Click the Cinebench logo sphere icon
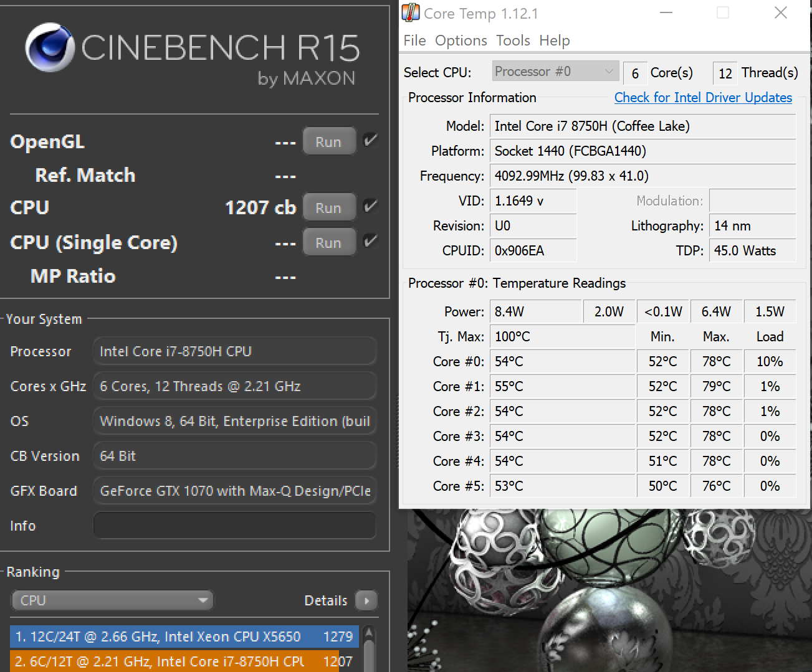812x672 pixels. pyautogui.click(x=50, y=47)
